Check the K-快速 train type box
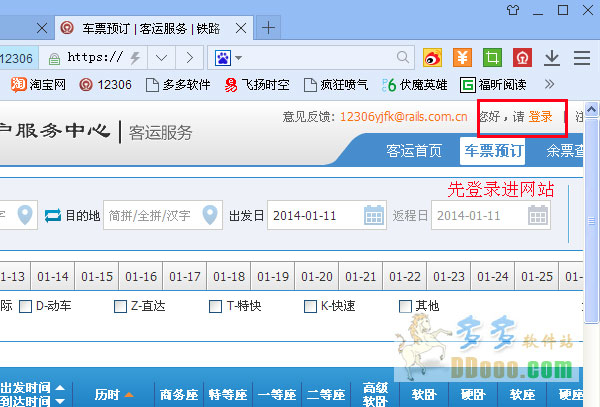The width and height of the screenshot is (600, 407). coord(310,306)
